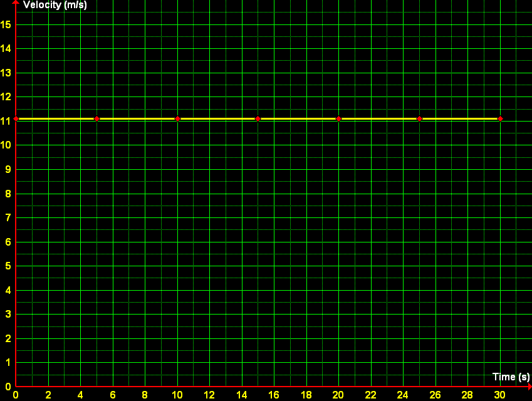Click the rightward arrow on the horizontal axis

point(528,387)
